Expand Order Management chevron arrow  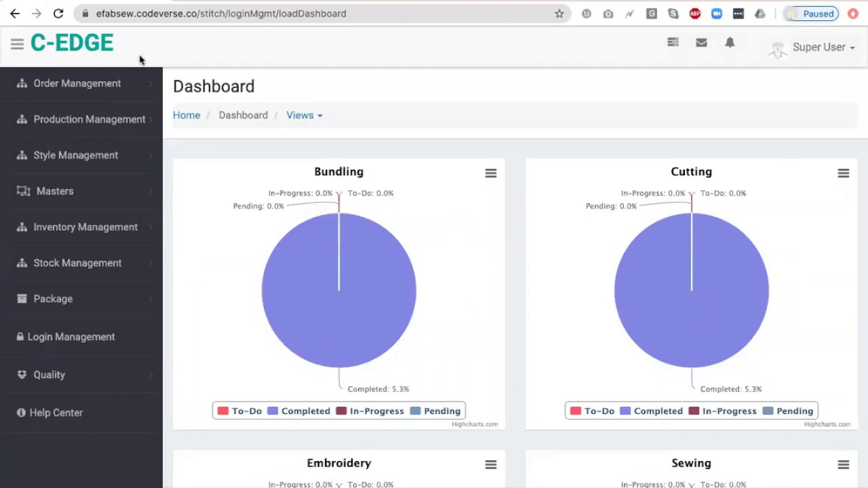click(x=151, y=83)
